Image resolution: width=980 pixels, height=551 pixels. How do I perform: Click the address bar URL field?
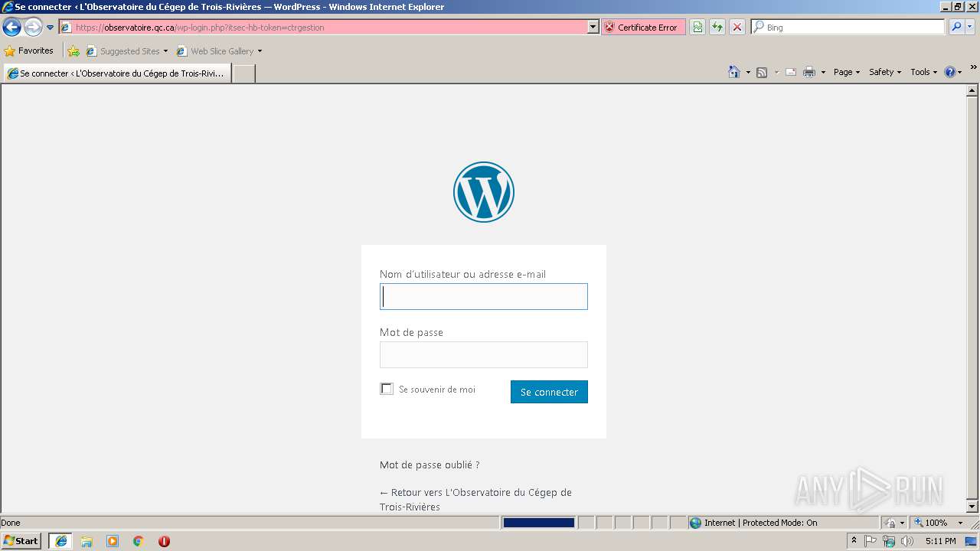pos(323,27)
